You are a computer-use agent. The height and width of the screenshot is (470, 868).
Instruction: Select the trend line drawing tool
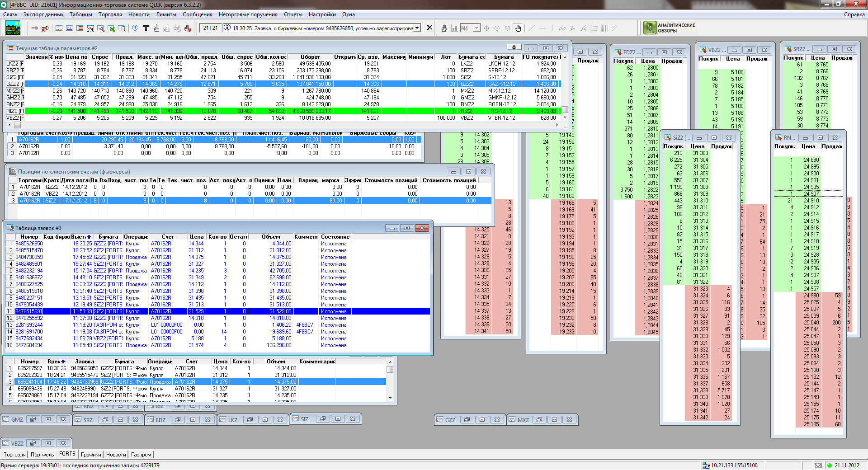click(531, 28)
